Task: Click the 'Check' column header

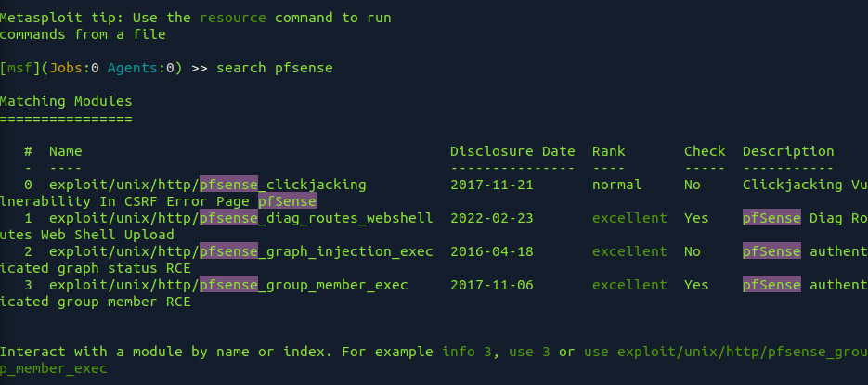Action: coord(705,151)
